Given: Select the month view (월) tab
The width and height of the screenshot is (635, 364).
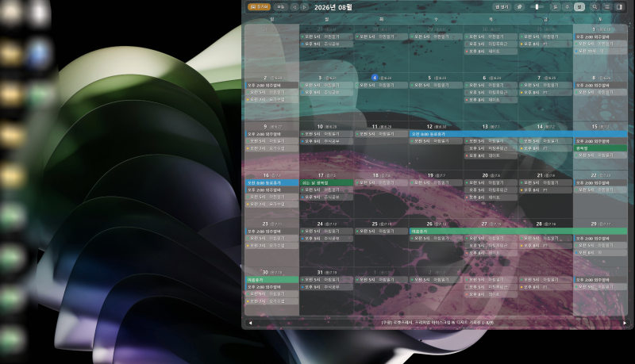Looking at the screenshot, I should (579, 7).
